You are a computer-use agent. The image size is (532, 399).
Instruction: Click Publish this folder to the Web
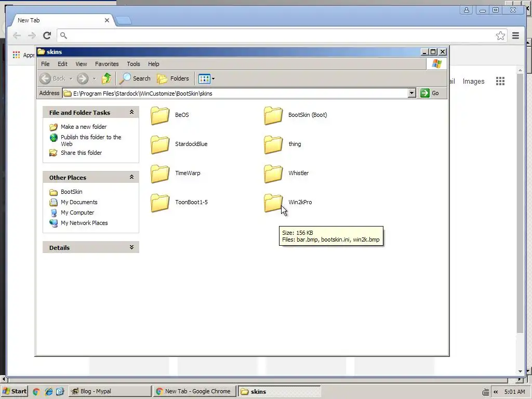pos(91,140)
